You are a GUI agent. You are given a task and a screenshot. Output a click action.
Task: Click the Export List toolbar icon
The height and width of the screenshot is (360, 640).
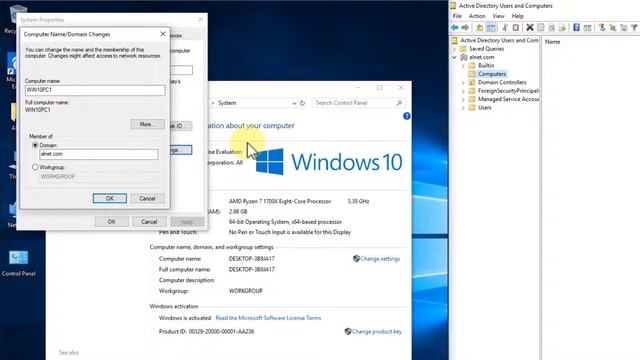[562, 27]
